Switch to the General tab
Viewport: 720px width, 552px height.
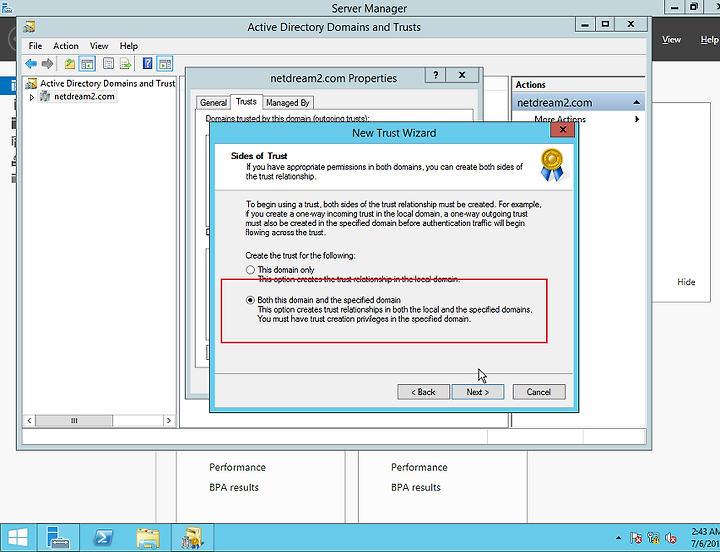pos(213,103)
